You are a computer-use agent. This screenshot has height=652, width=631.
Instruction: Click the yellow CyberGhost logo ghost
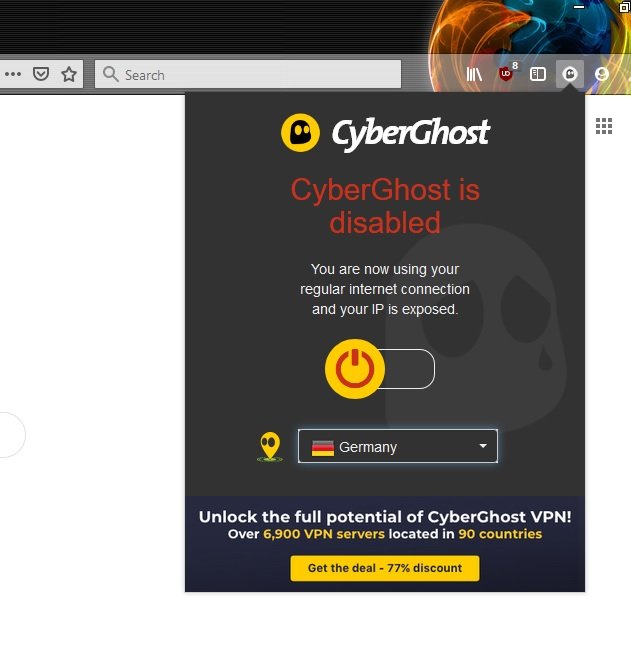click(300, 133)
